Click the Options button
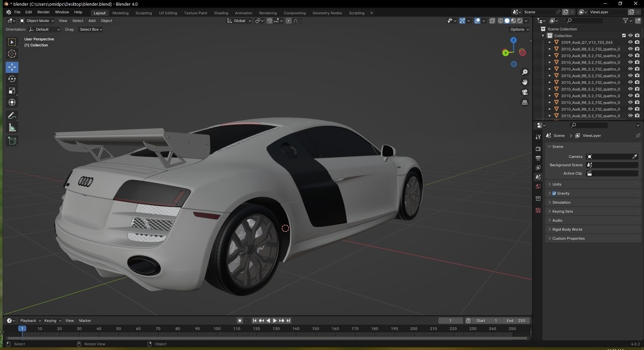 [x=520, y=29]
